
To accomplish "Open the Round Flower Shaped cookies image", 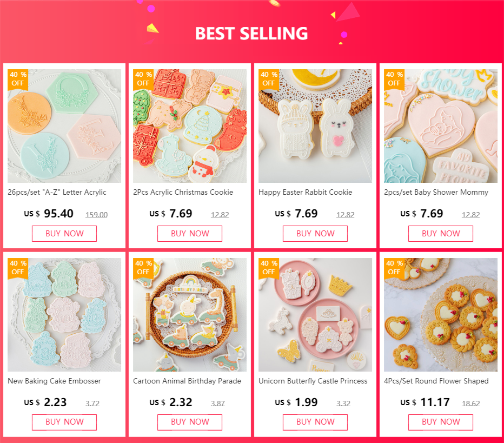I will click(441, 315).
